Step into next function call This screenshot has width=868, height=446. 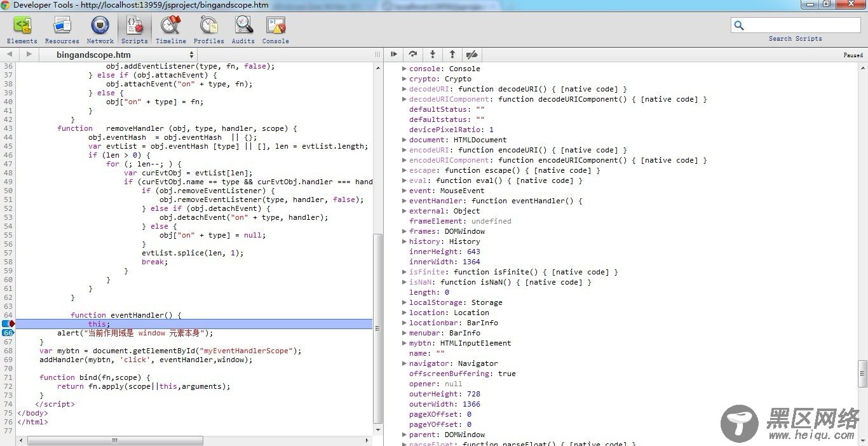coord(433,55)
